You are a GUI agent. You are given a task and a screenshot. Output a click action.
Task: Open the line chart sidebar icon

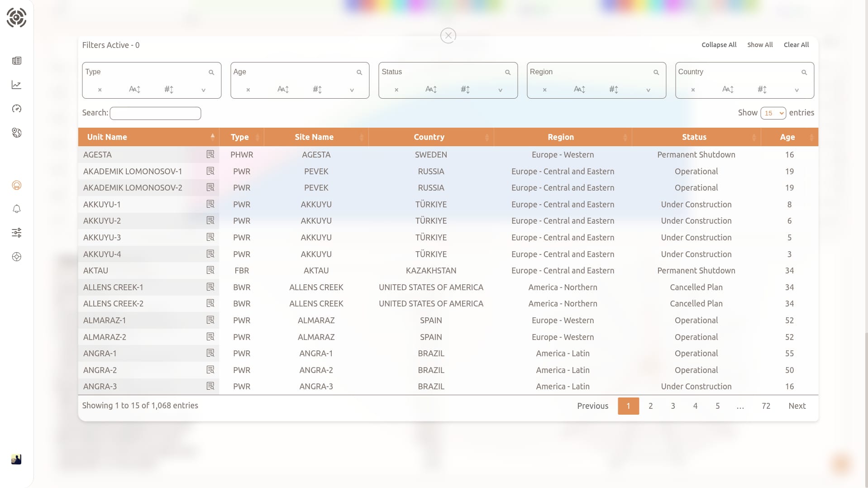pos(17,85)
